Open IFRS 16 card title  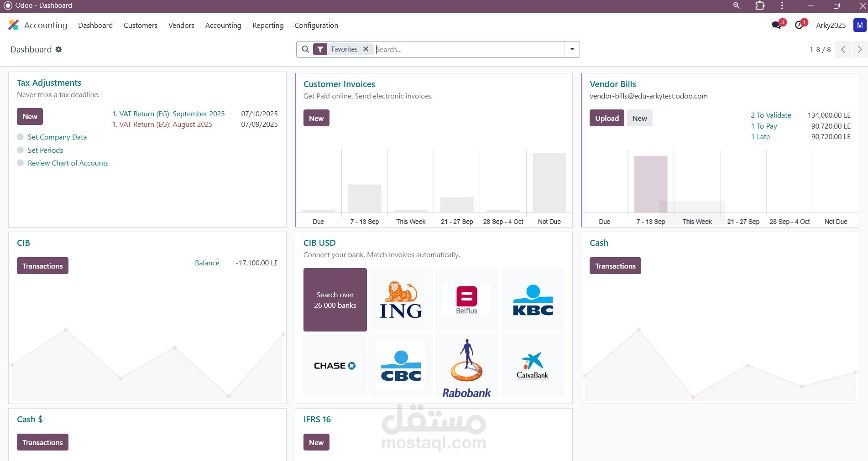click(317, 419)
